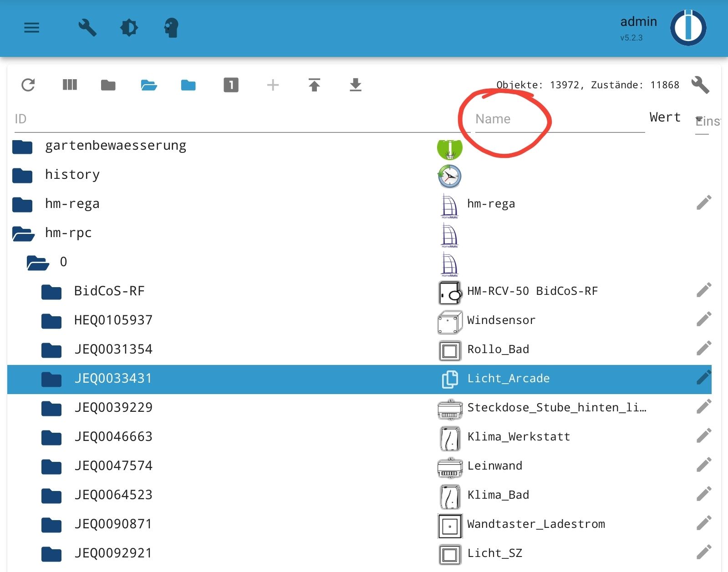
Task: Edit the Wandtaster_Ladestrom object with the pencil
Action: pos(704,523)
